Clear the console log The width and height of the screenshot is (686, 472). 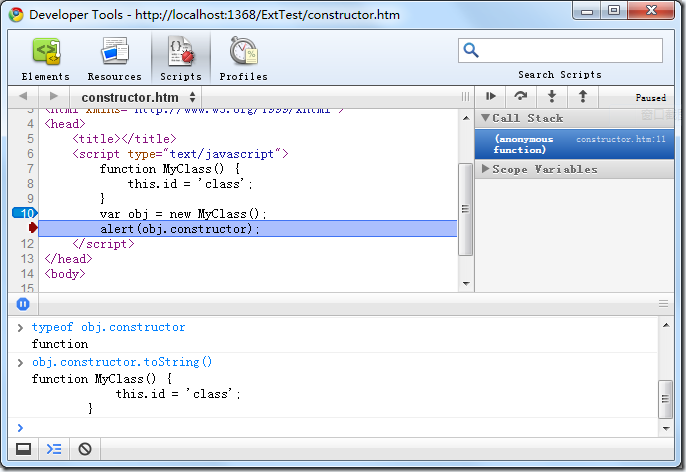point(85,449)
